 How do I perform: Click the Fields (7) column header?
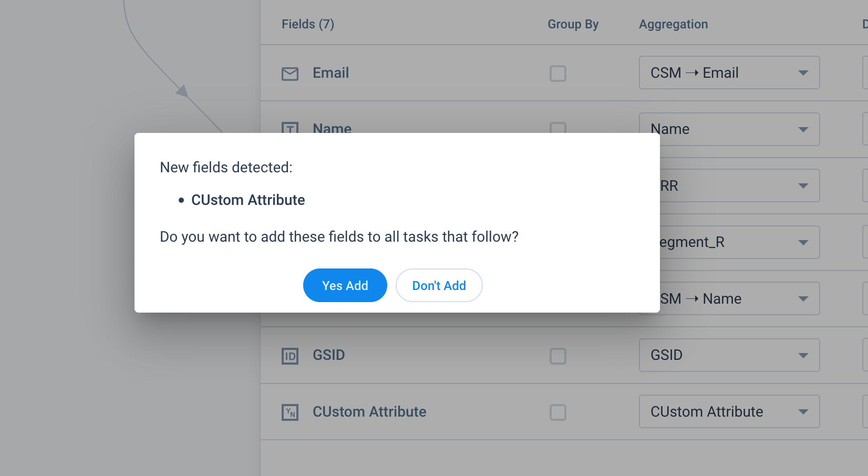click(x=308, y=24)
